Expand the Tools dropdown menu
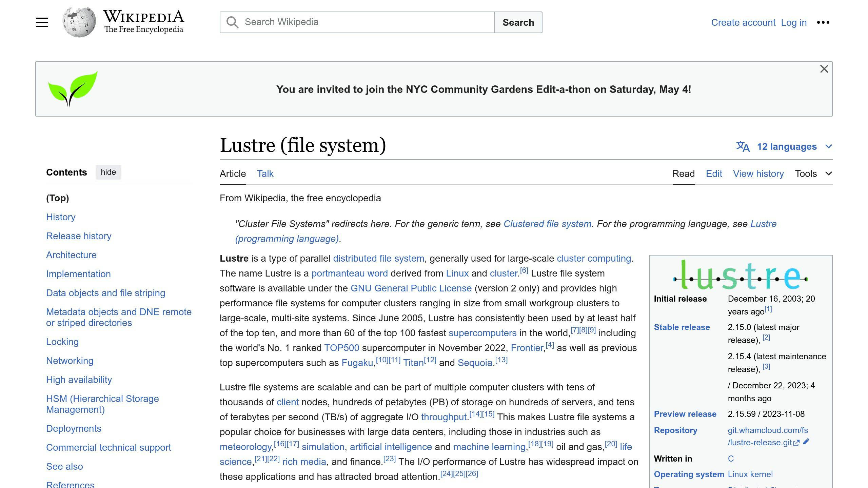 coord(813,174)
